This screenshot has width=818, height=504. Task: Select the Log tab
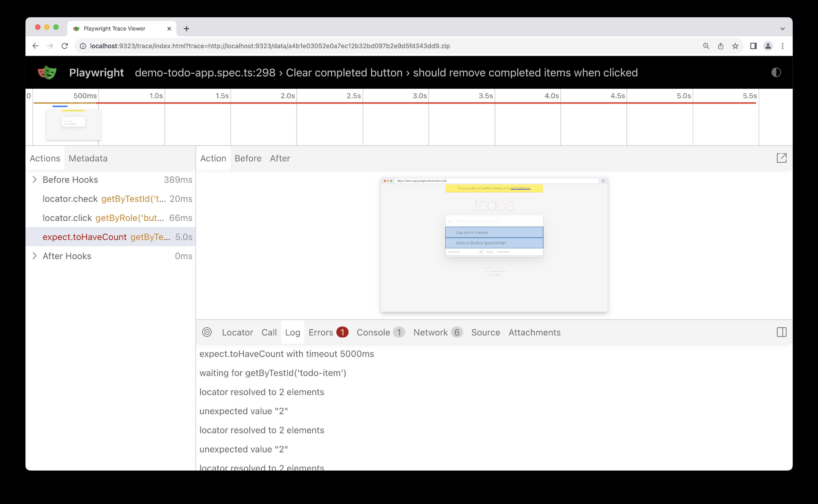[293, 332]
